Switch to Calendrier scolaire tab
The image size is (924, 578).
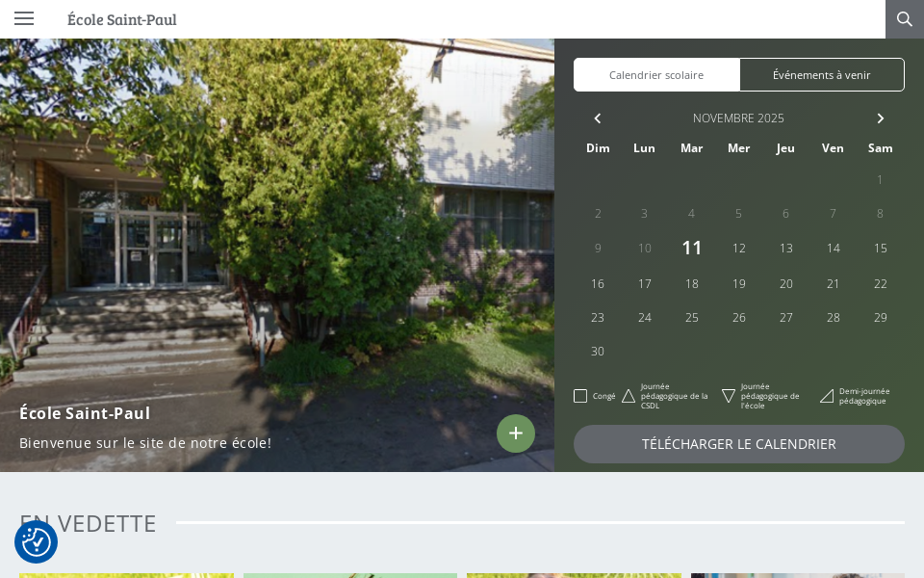(x=656, y=75)
